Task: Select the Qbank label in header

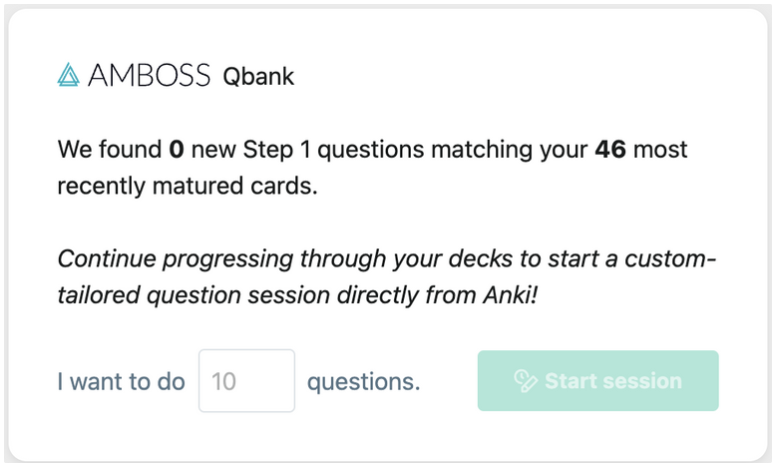Action: [258, 77]
